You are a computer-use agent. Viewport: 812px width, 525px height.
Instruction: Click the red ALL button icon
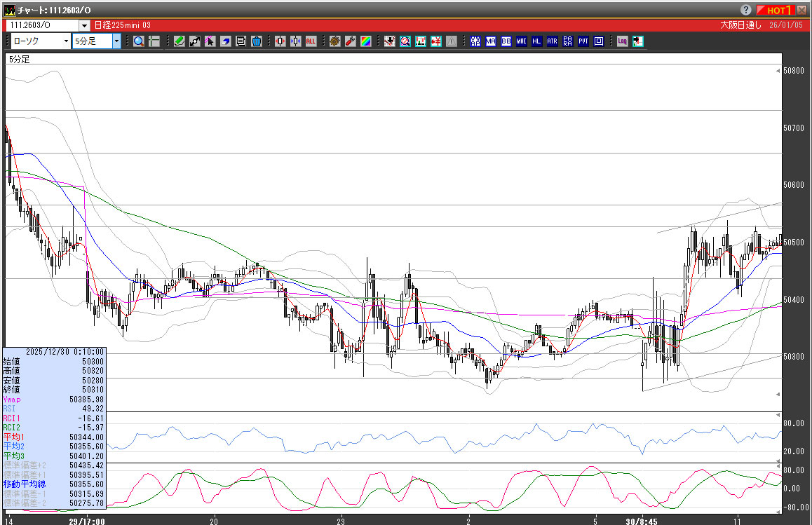pyautogui.click(x=311, y=41)
